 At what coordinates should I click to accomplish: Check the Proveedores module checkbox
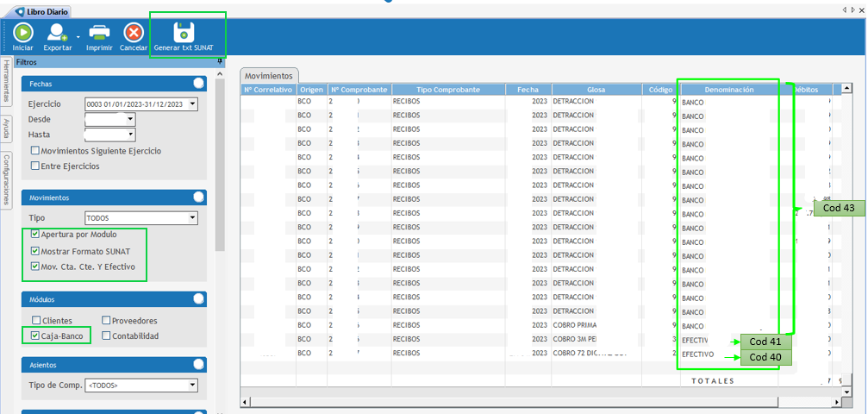(x=106, y=320)
